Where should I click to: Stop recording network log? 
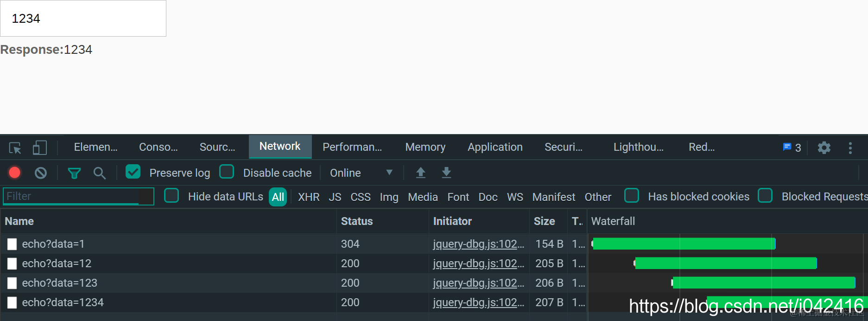coord(15,173)
